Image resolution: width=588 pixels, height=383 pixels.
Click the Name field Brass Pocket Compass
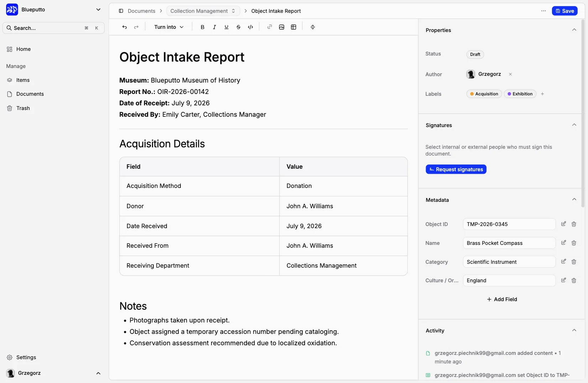click(509, 243)
